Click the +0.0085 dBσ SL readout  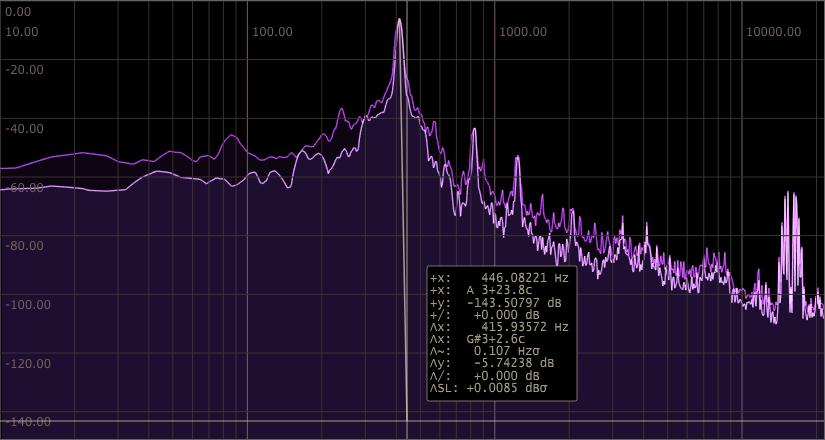click(509, 388)
